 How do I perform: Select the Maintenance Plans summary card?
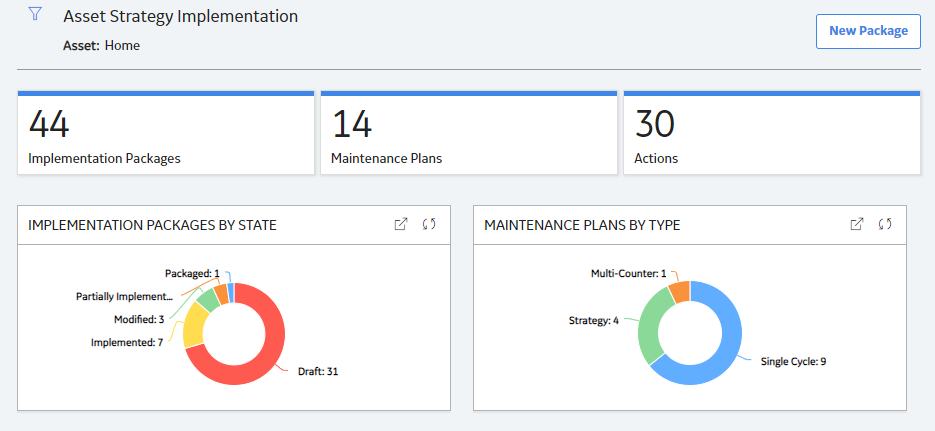coord(469,133)
